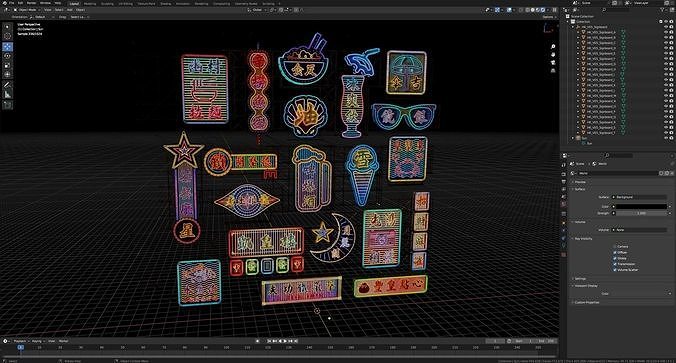Switch to the Shading workspace tab
The image size is (676, 363).
pos(166,3)
